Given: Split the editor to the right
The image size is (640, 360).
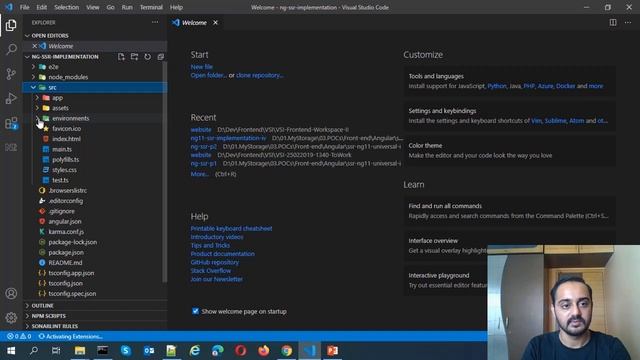Looking at the screenshot, I should pos(613,22).
